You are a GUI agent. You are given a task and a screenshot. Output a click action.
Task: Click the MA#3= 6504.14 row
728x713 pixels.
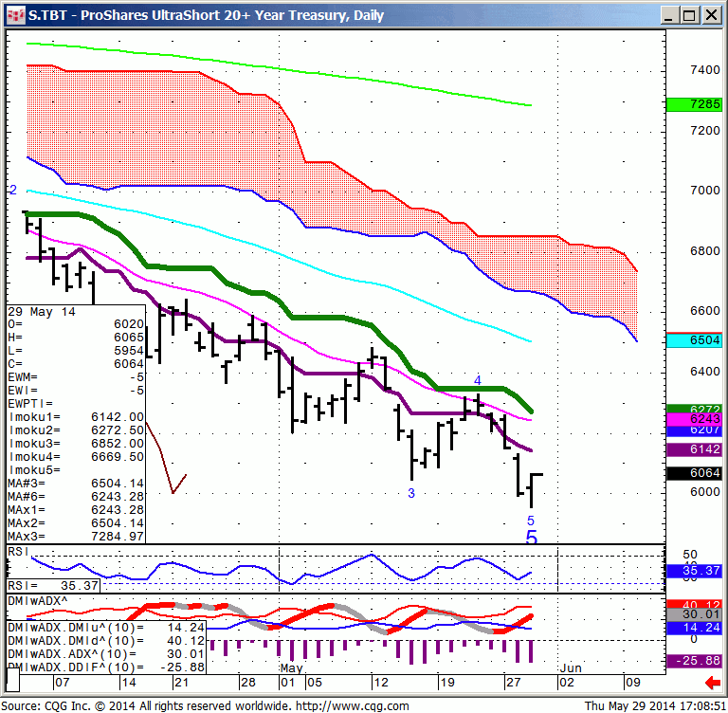tap(76, 484)
